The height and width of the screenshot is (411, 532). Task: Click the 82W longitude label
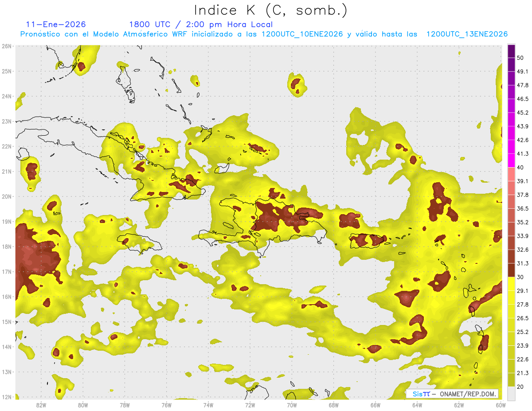click(x=41, y=405)
